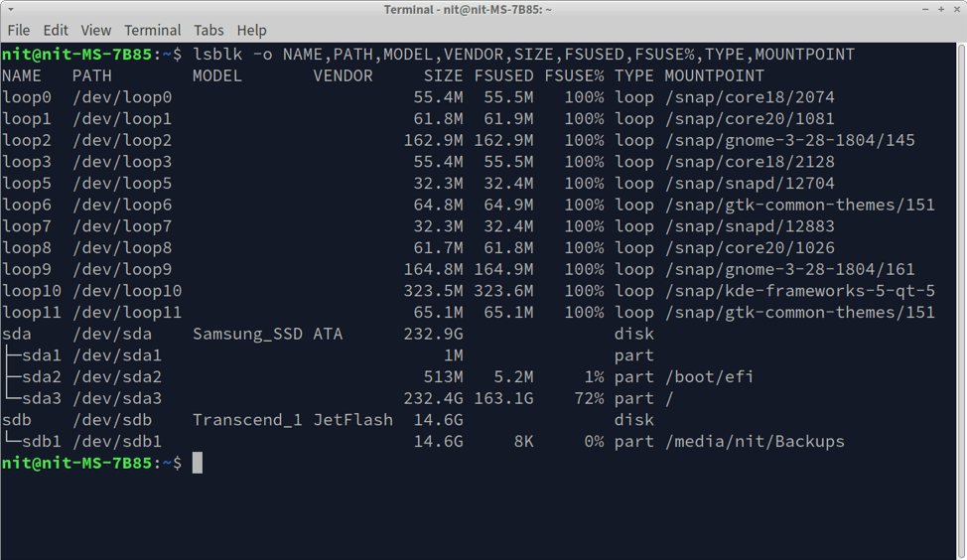Click JetFlash vendor text
The width and height of the screenshot is (967, 560).
coord(352,420)
